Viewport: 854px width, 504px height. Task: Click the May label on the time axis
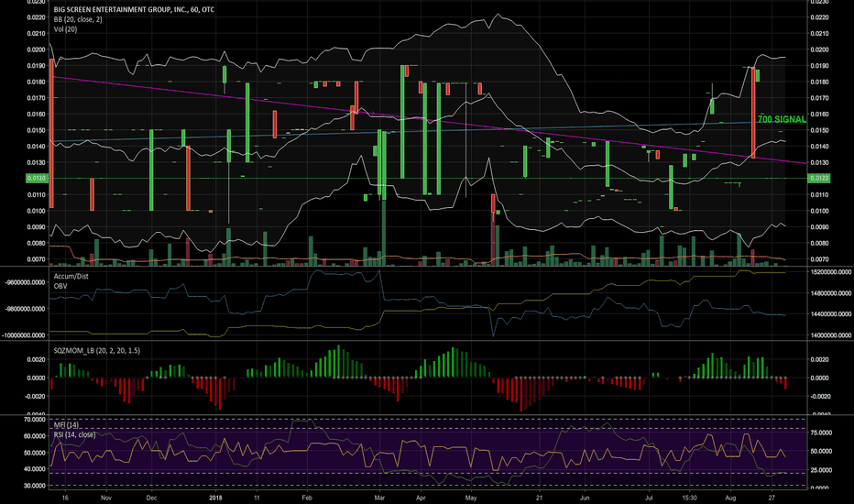pos(471,498)
